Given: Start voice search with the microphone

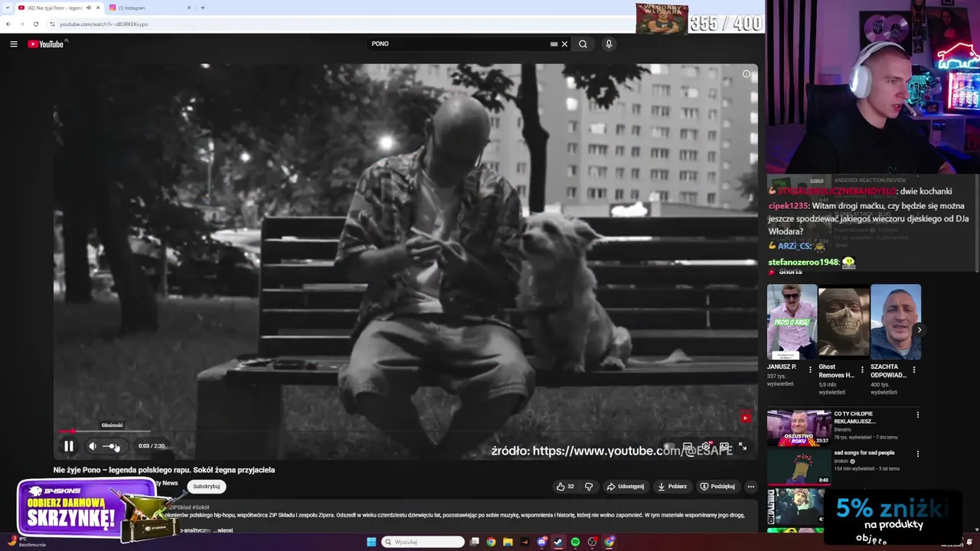Looking at the screenshot, I should coord(609,44).
